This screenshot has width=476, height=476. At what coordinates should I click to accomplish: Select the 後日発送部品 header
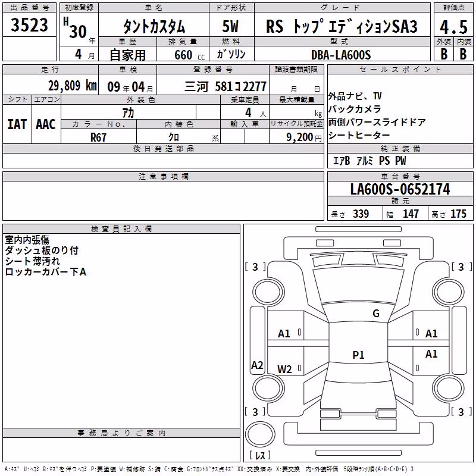(163, 148)
